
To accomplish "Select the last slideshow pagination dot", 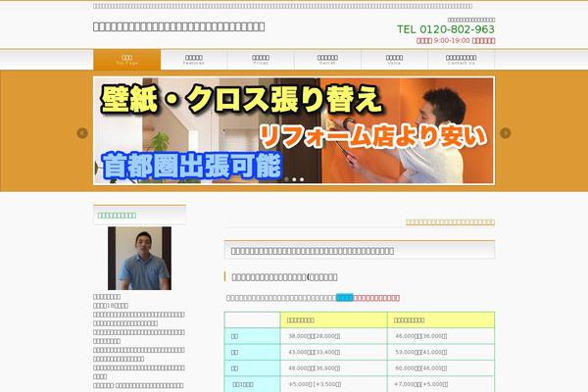I will pos(302,179).
